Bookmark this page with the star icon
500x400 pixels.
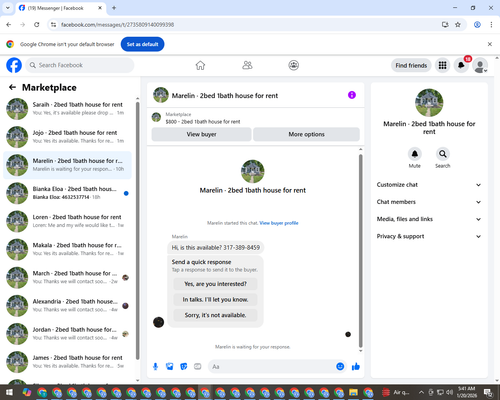point(458,25)
